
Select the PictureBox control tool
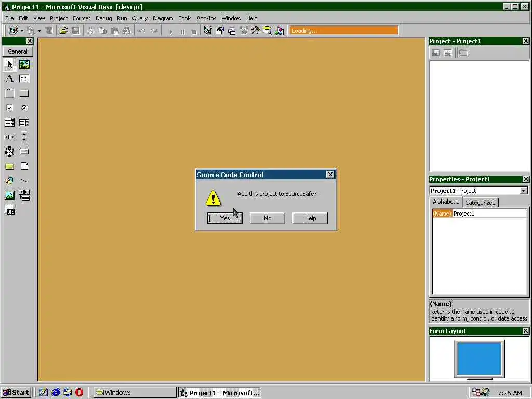click(24, 64)
